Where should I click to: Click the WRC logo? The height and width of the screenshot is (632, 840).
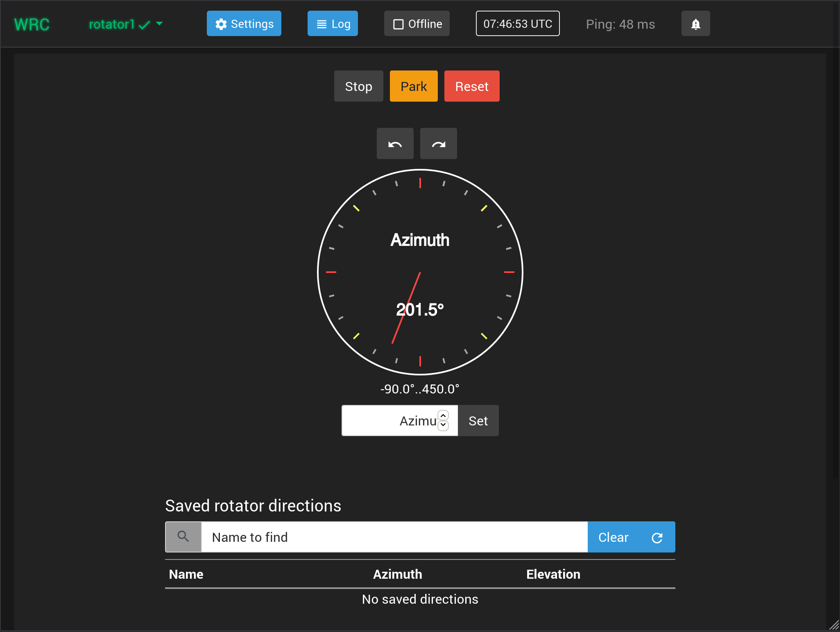(x=32, y=25)
